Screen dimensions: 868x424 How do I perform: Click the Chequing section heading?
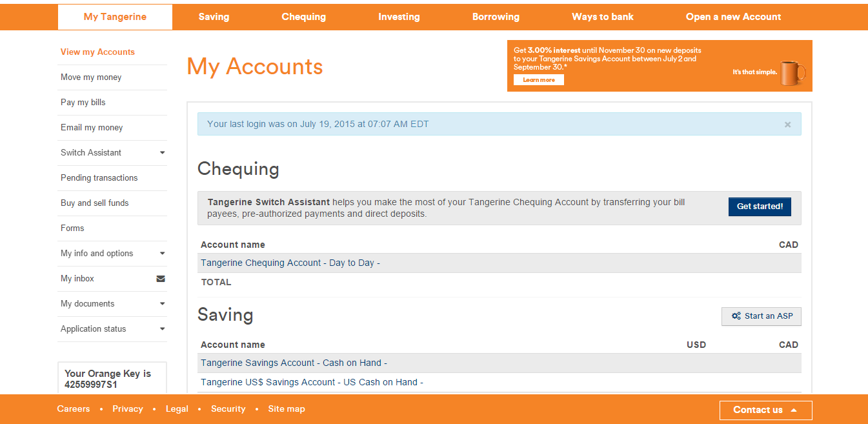click(238, 169)
